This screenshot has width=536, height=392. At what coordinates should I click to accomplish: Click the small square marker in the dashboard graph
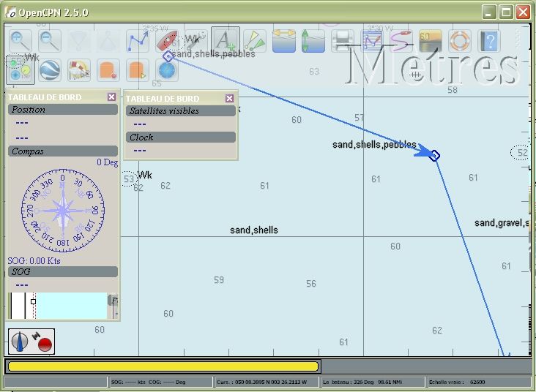click(x=33, y=301)
